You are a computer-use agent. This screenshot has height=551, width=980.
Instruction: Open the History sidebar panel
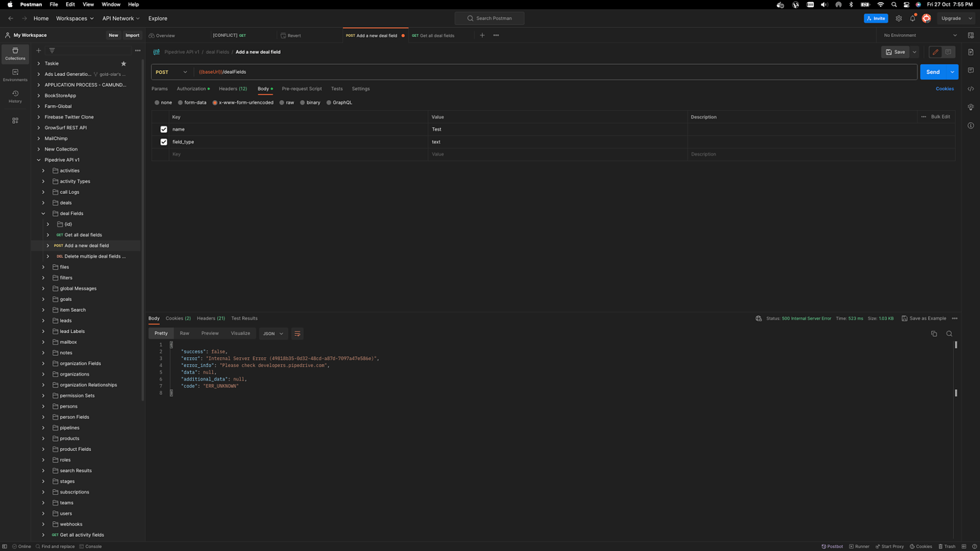15,97
